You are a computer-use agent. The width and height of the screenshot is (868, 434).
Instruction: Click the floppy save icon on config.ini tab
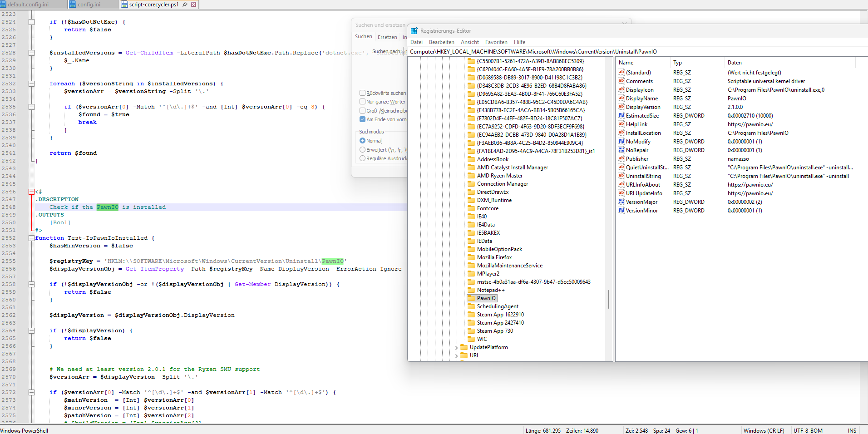(73, 4)
